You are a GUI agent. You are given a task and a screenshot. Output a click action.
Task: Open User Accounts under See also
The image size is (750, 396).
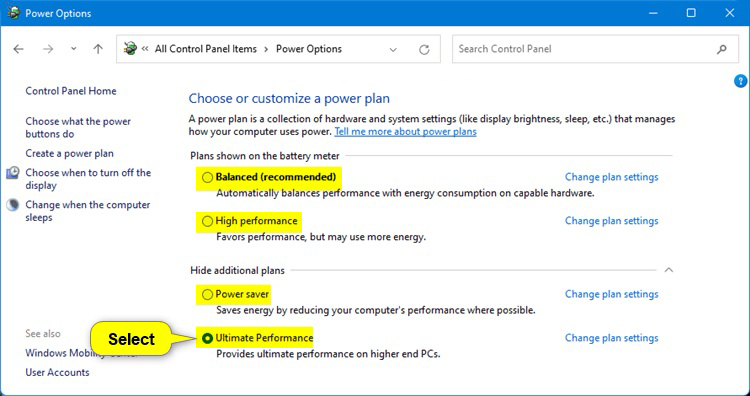tap(57, 373)
